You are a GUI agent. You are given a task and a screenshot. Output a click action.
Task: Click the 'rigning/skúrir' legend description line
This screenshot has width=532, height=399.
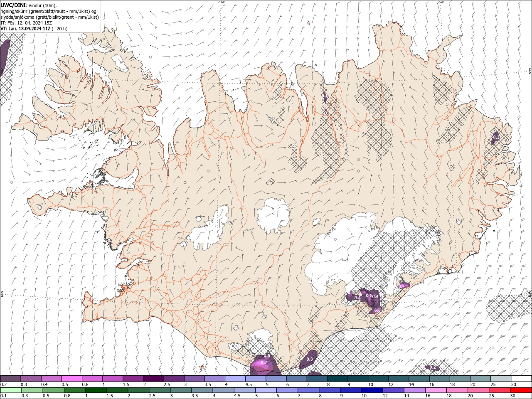pyautogui.click(x=49, y=11)
